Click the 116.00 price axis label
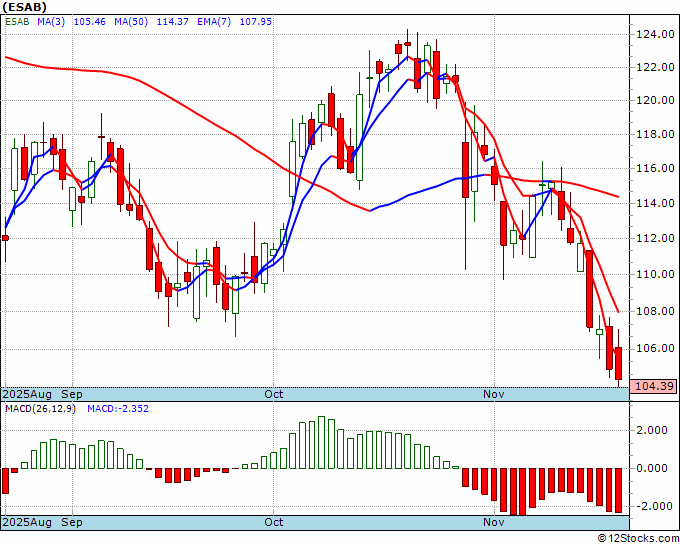This screenshot has height=546, width=680. point(655,168)
